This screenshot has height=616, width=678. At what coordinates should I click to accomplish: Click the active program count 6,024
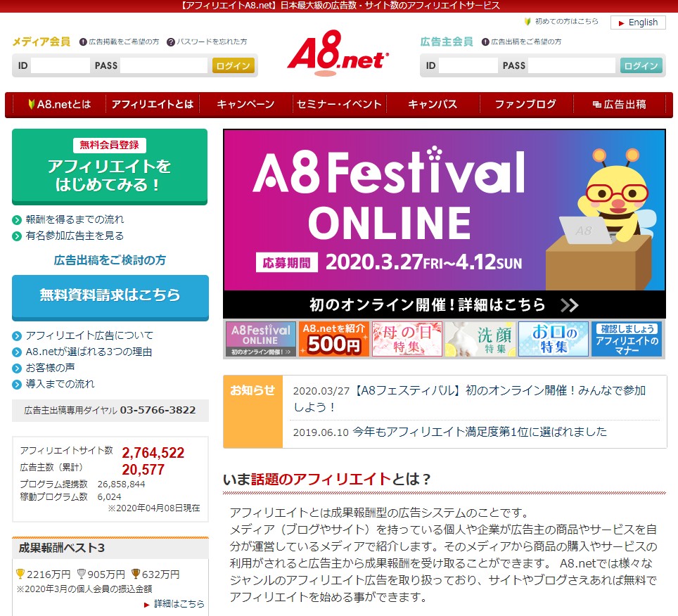110,497
